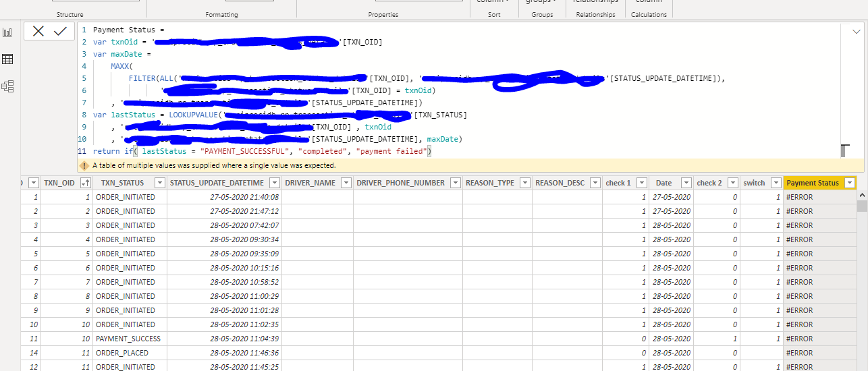Screen dimensions: 868x371
Task: Open the TXN_OID column dropdown with sort arrow
Action: 86,183
